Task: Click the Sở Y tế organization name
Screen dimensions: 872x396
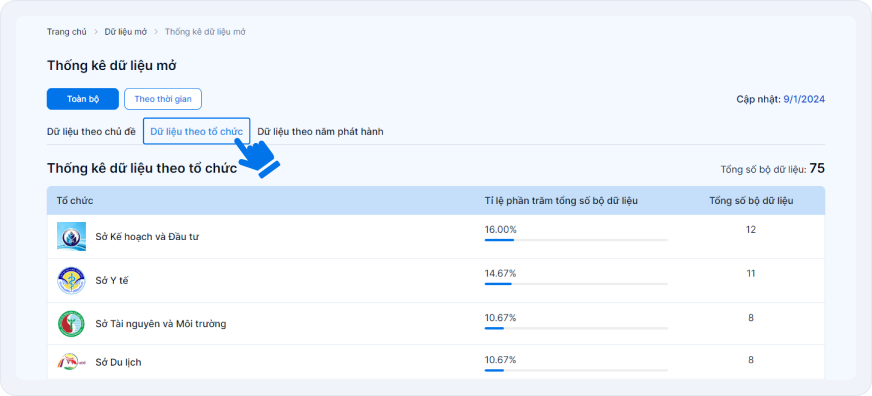Action: coord(112,281)
